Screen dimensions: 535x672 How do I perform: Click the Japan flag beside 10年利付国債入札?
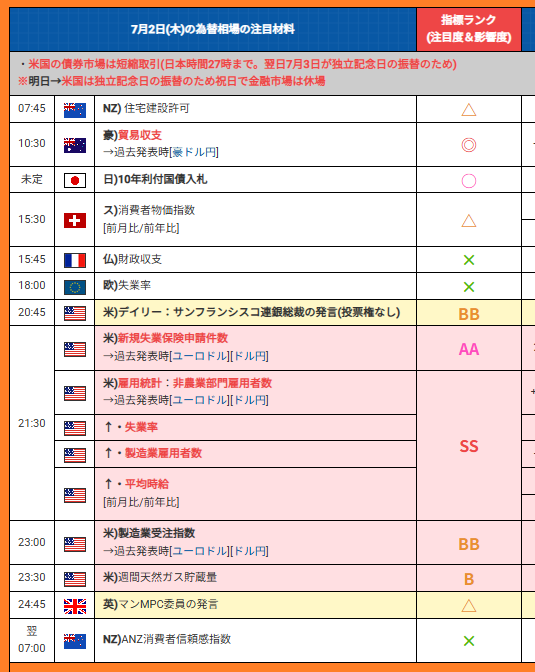coord(75,180)
